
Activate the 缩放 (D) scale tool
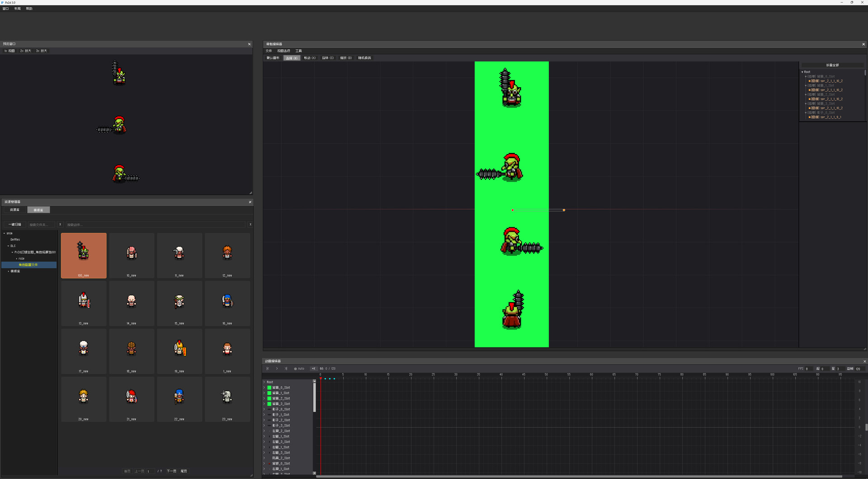346,58
